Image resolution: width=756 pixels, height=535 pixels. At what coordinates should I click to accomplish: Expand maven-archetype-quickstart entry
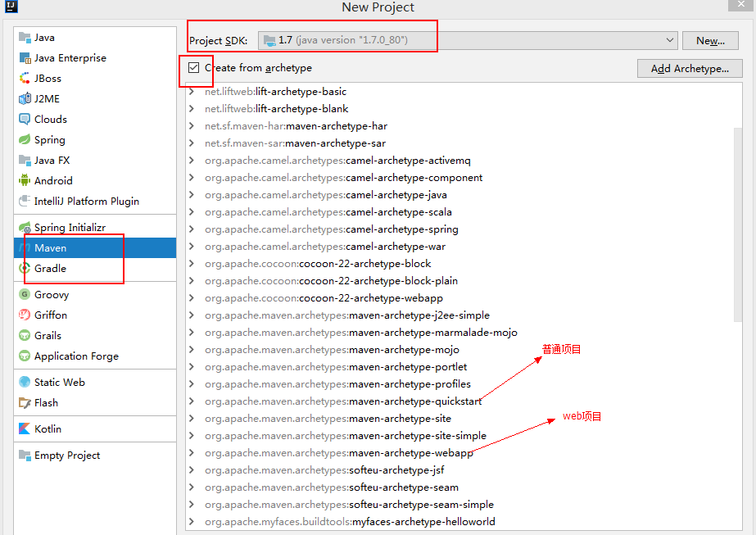point(192,401)
